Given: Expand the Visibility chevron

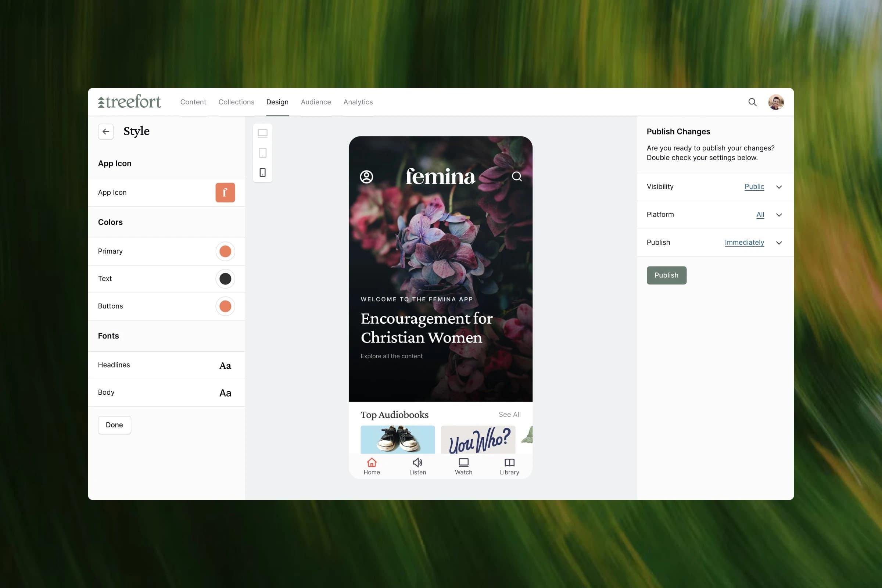Looking at the screenshot, I should tap(779, 187).
